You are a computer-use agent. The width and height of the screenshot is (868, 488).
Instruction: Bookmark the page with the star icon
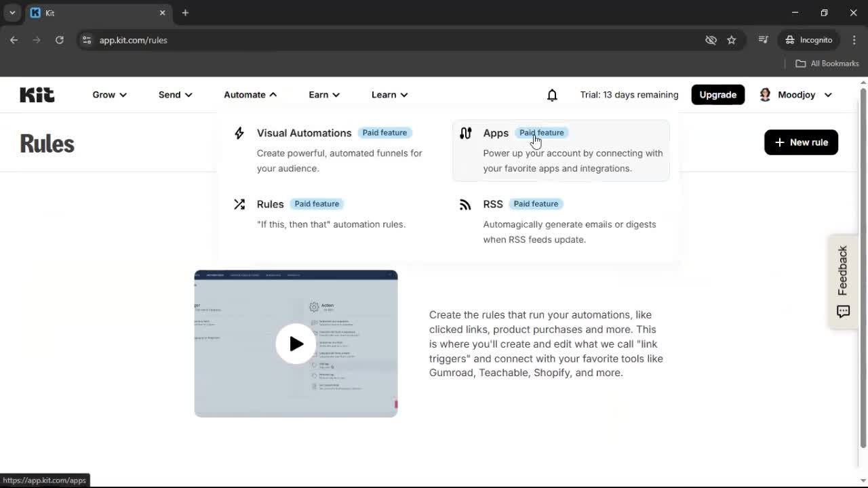coord(732,40)
